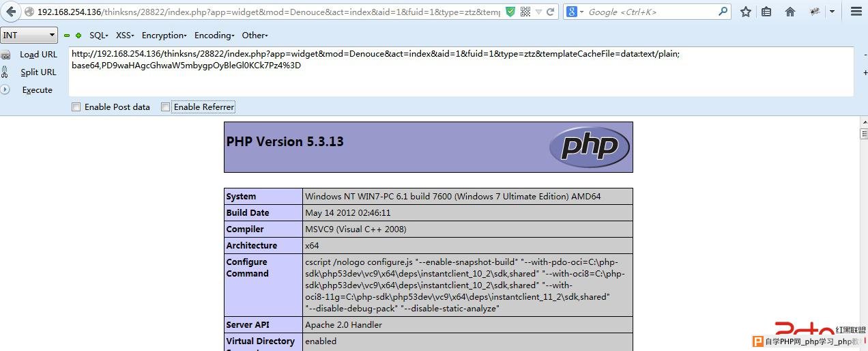Click the Execute play arrow icon
The width and height of the screenshot is (868, 351).
pos(4,89)
